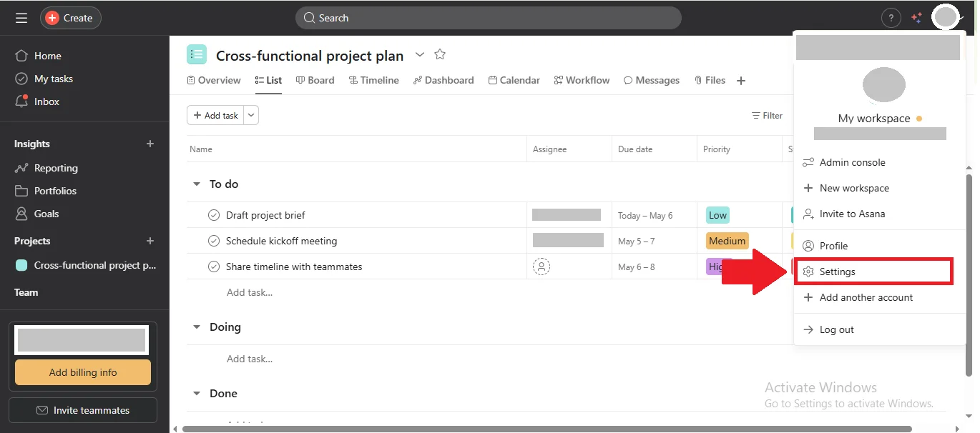980x433 pixels.
Task: Switch to Calendar tab
Action: (x=514, y=80)
